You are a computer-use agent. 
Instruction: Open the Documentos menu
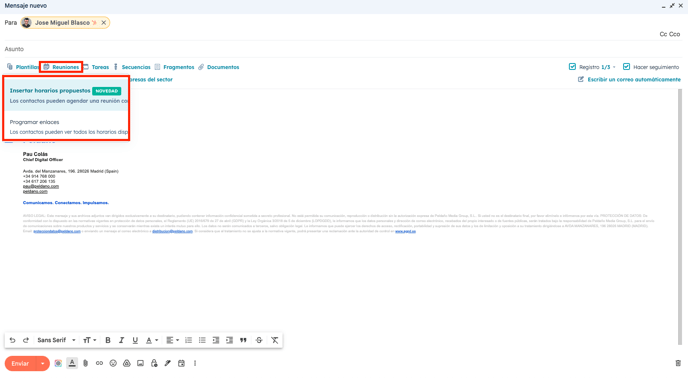(219, 67)
